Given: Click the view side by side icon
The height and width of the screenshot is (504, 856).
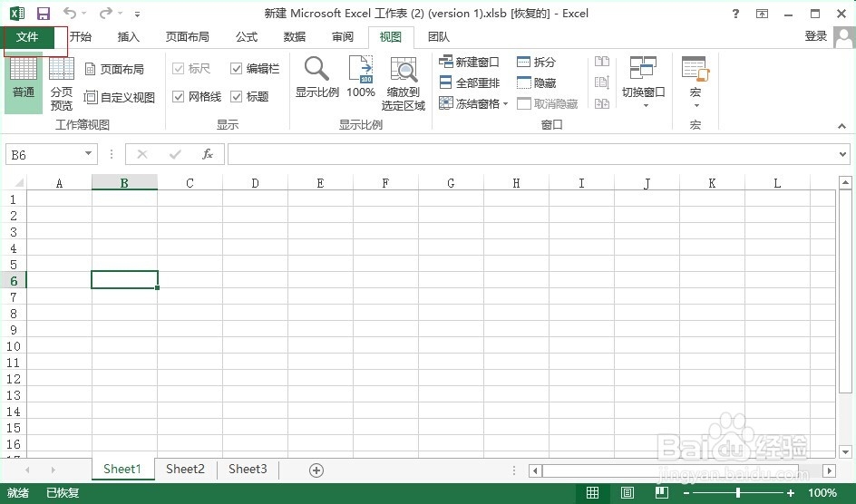Looking at the screenshot, I should coord(601,61).
